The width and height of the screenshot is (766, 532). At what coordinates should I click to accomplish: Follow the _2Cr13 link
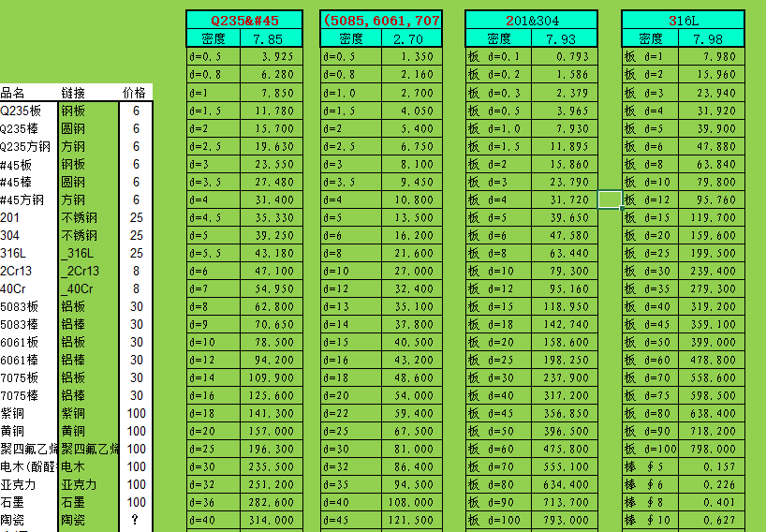(x=81, y=271)
